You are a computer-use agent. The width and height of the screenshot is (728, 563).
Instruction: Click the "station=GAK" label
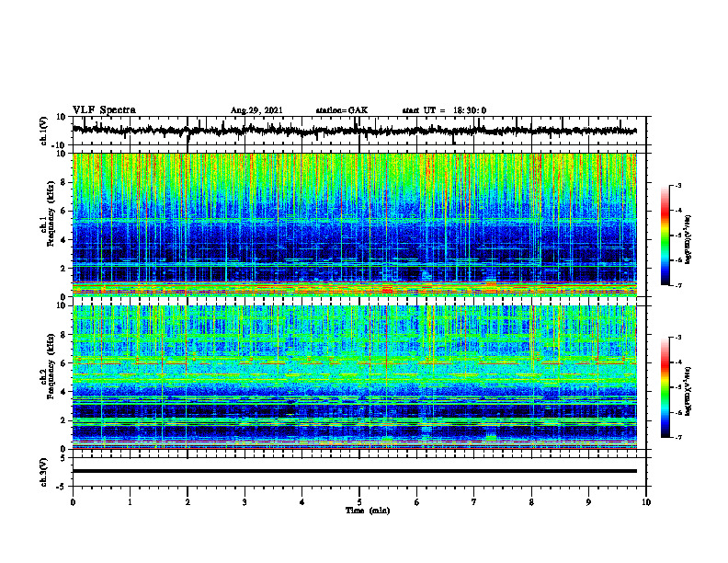pos(342,110)
